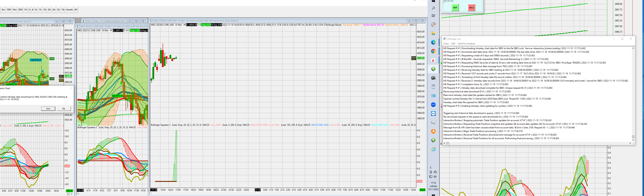
Task: Decline download with the Ne button
Action: tap(64, 109)
